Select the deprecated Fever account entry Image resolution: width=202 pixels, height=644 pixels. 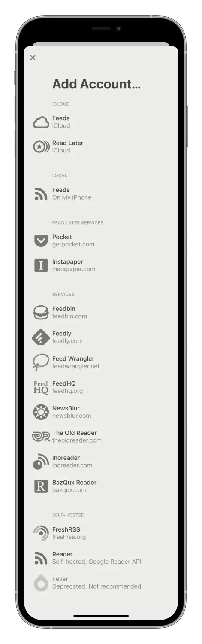click(101, 583)
